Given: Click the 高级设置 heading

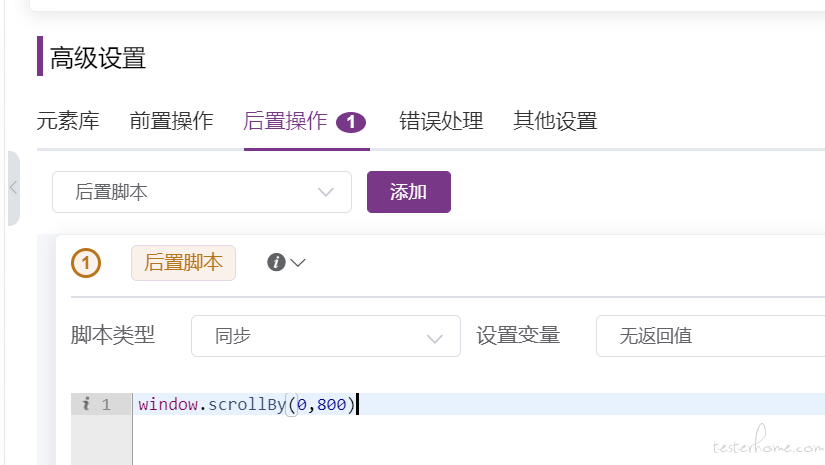Looking at the screenshot, I should point(97,58).
